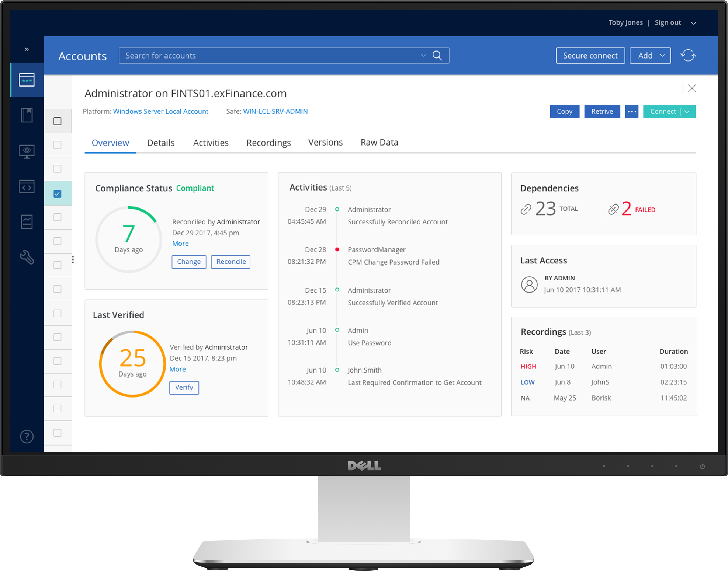This screenshot has height=587, width=728.
Task: Open the three-dots more actions button
Action: pyautogui.click(x=632, y=111)
